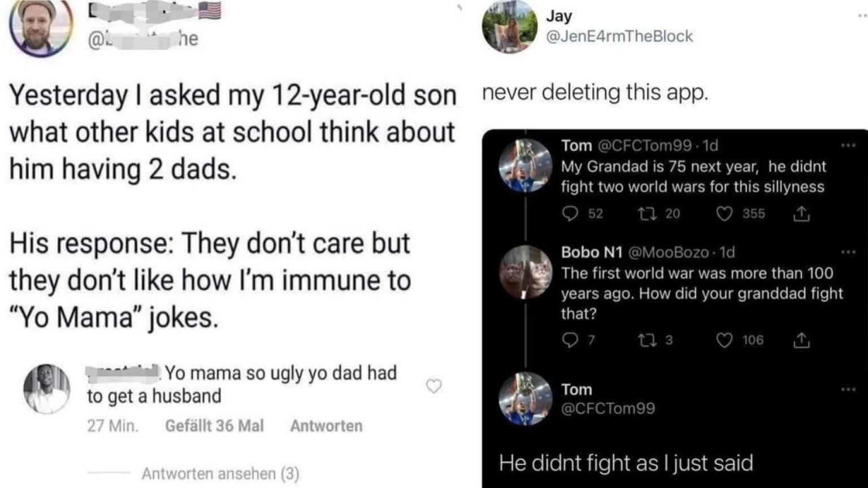Reply to Bobo N1's tweet
Screen dimensions: 868x488
571,339
